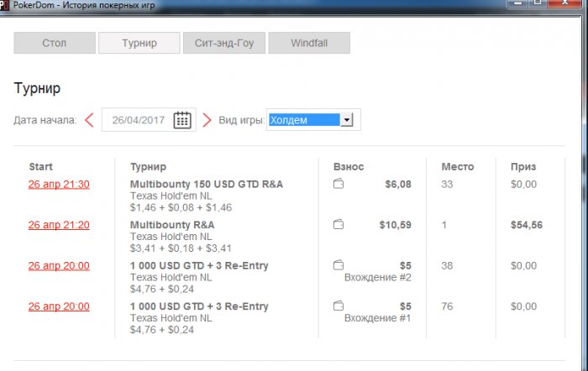Click the Взнос column header
588x371 pixels.
349,167
